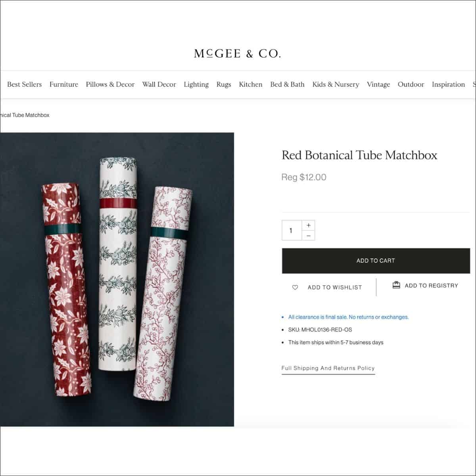Open the Furniture menu
This screenshot has height=476, width=476.
coord(64,84)
